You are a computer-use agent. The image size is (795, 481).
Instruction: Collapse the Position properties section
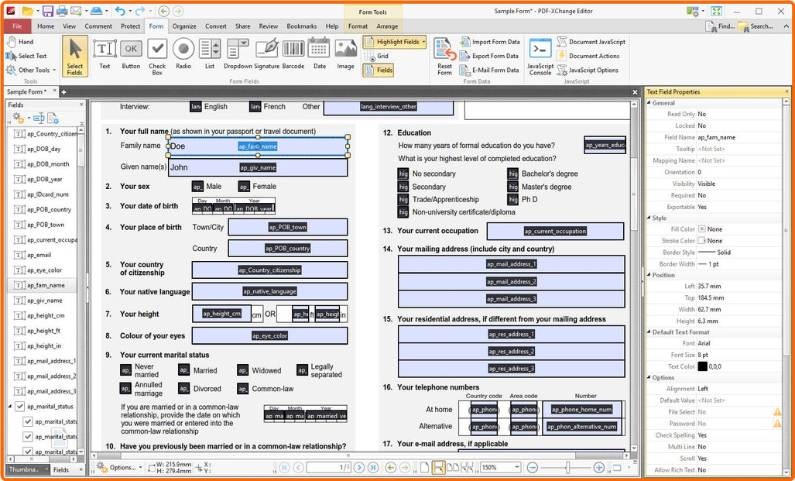pyautogui.click(x=649, y=275)
